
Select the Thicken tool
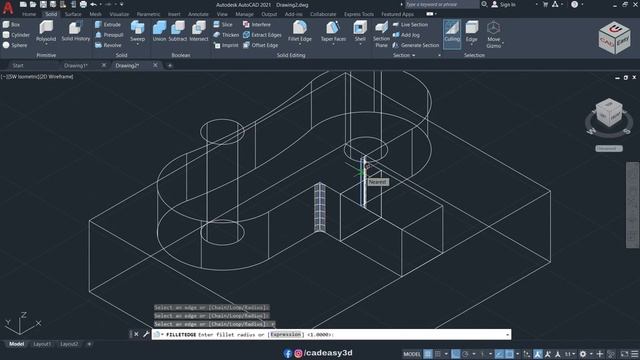tap(226, 35)
